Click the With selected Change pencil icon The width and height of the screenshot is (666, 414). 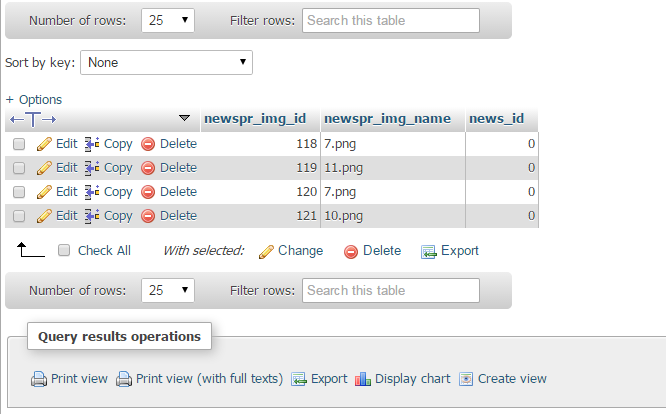pos(266,251)
